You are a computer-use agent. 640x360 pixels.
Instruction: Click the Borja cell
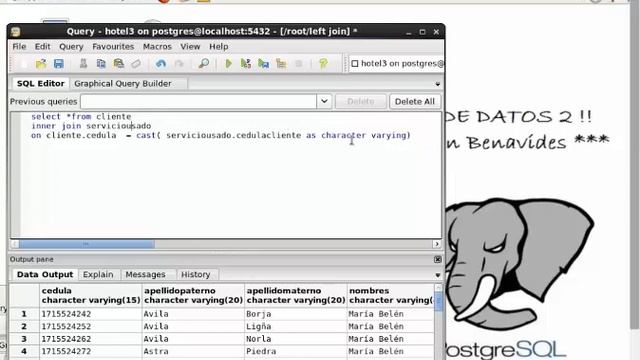[296, 314]
